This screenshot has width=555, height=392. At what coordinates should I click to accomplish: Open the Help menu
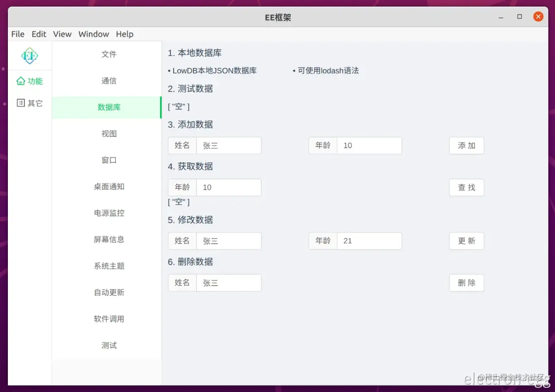125,34
